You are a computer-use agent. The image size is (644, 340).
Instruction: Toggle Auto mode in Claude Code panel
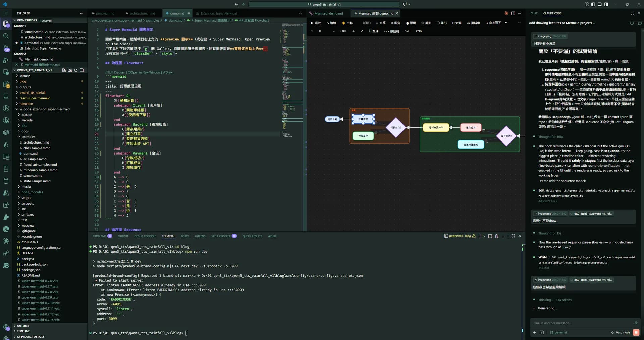[621, 332]
